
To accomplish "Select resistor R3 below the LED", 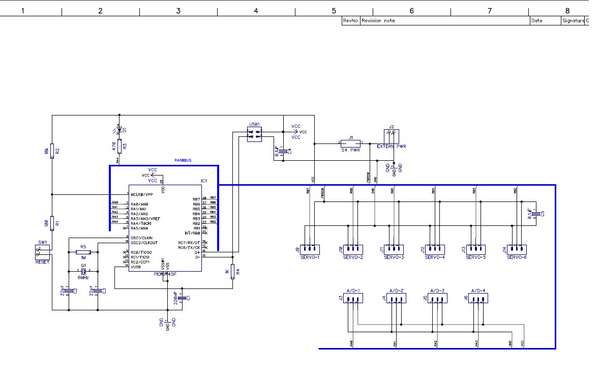I will (x=119, y=146).
